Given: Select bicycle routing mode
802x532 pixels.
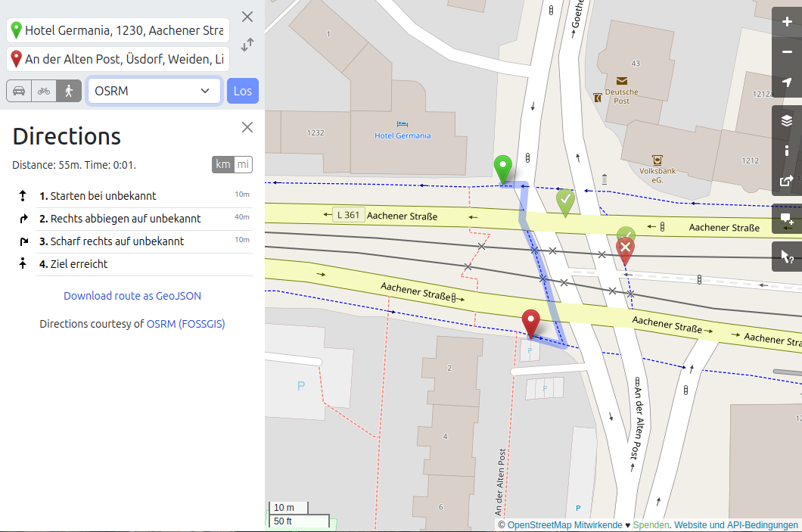Looking at the screenshot, I should tap(44, 91).
